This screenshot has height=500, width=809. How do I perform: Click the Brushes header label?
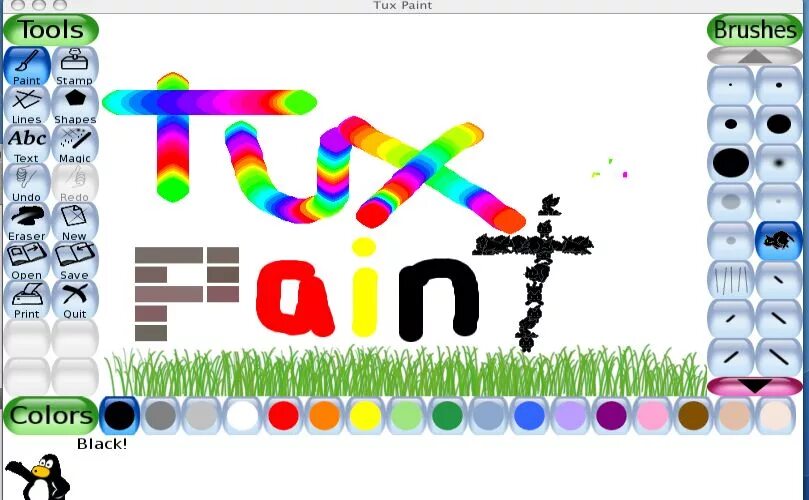click(754, 30)
